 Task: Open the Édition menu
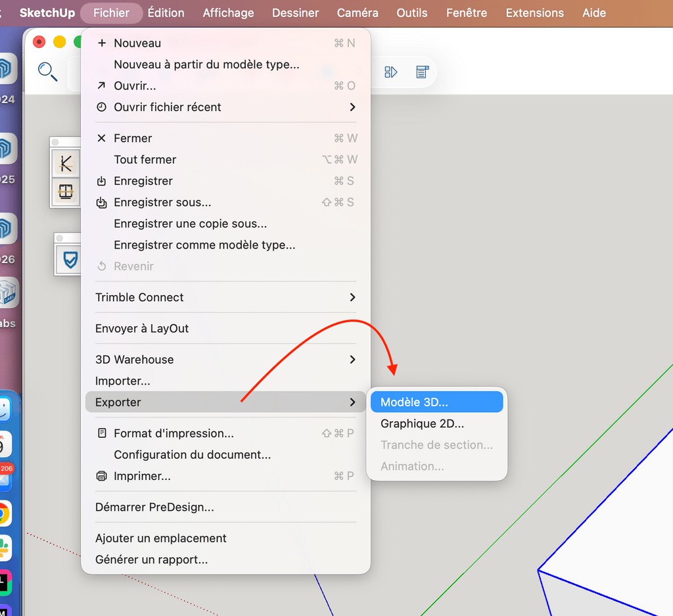166,13
